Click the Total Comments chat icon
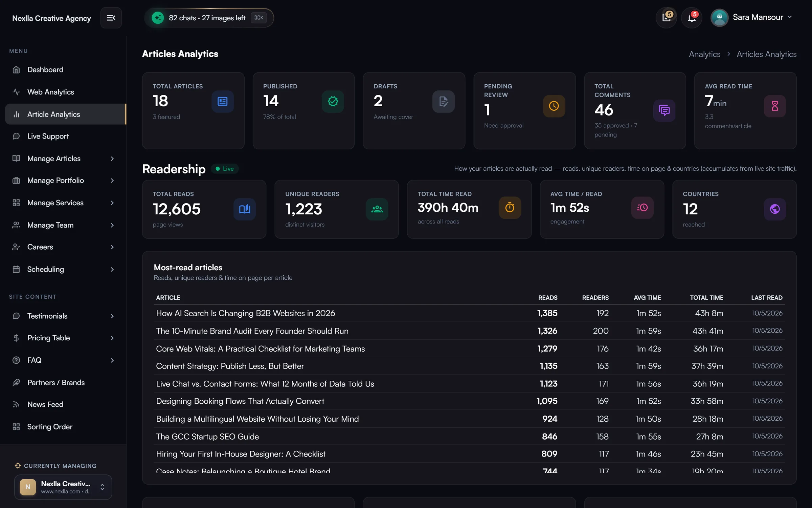The width and height of the screenshot is (812, 508). point(664,110)
